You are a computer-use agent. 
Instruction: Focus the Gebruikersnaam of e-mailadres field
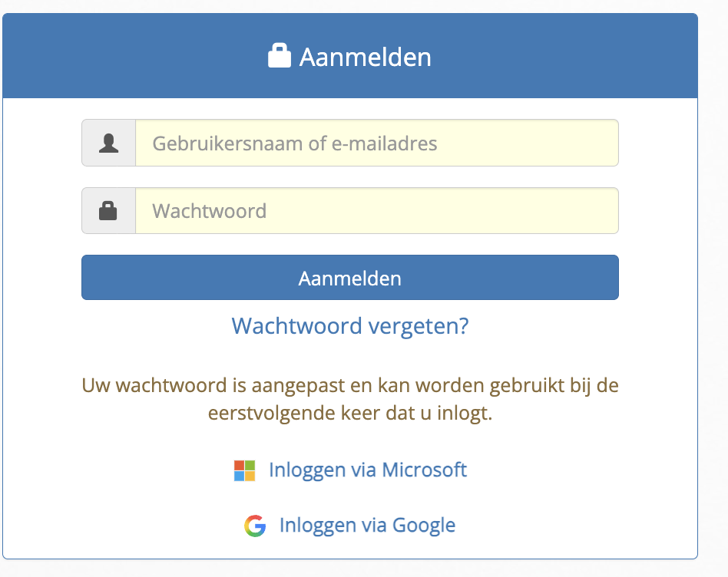click(x=376, y=143)
